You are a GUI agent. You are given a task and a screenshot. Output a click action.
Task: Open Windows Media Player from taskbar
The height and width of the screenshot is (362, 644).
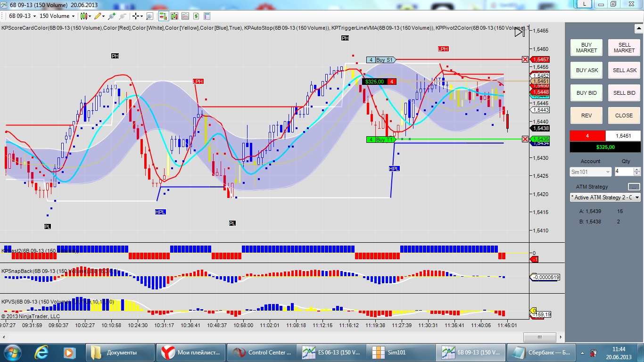coord(69,352)
